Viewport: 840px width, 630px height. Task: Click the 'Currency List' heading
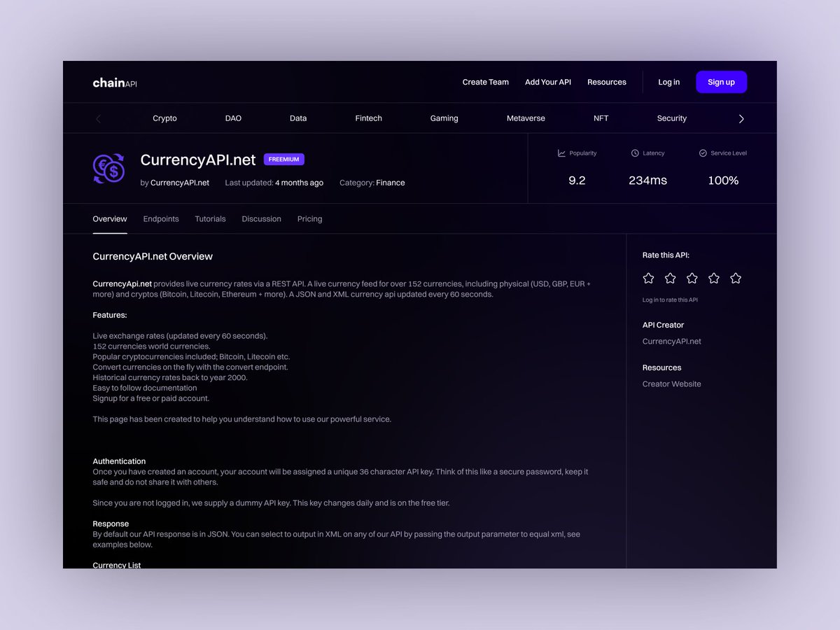pos(117,565)
